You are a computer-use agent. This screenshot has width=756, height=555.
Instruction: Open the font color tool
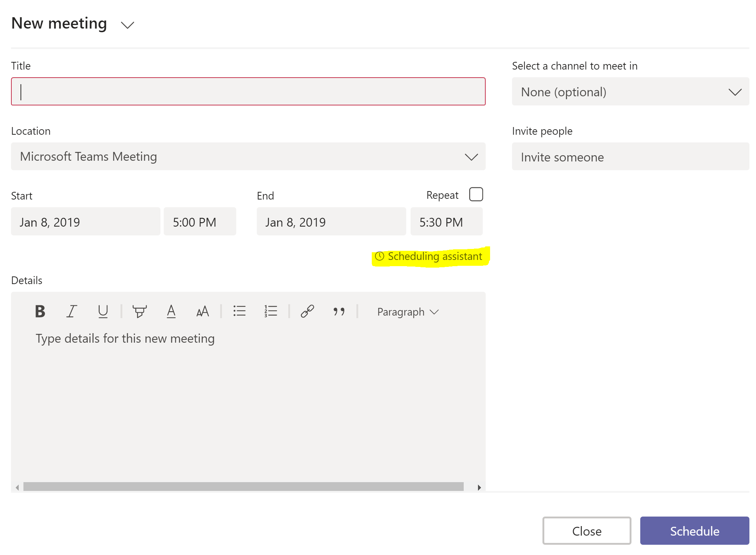171,312
